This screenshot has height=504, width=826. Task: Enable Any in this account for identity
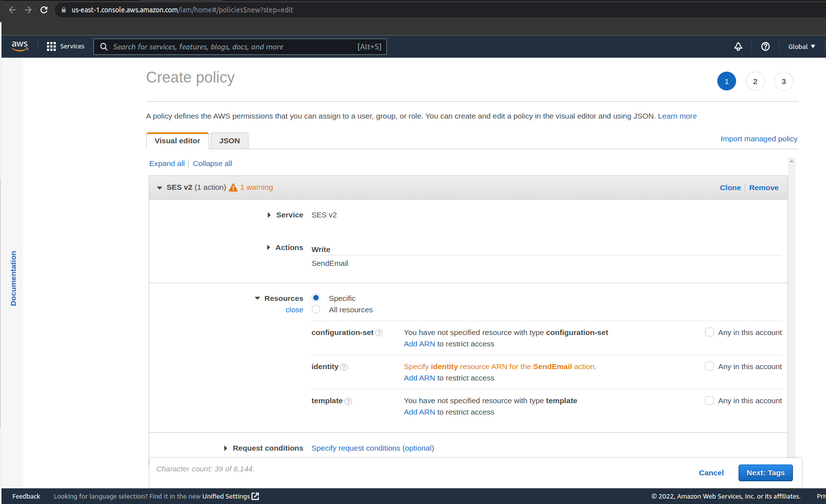click(x=709, y=366)
